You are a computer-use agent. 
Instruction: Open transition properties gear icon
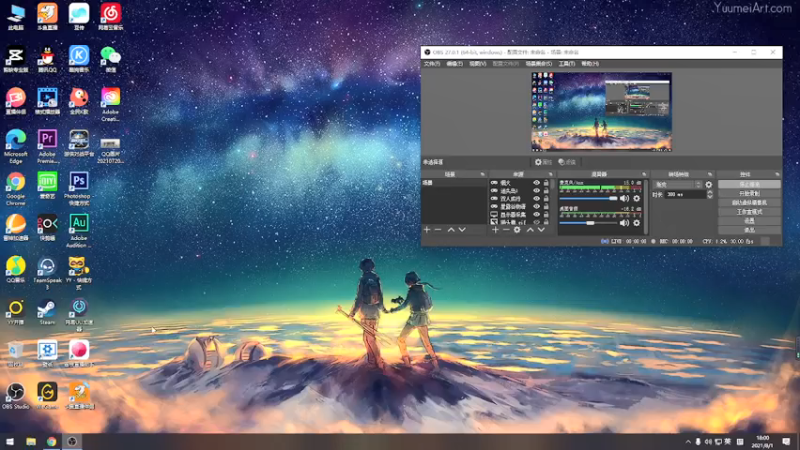709,185
